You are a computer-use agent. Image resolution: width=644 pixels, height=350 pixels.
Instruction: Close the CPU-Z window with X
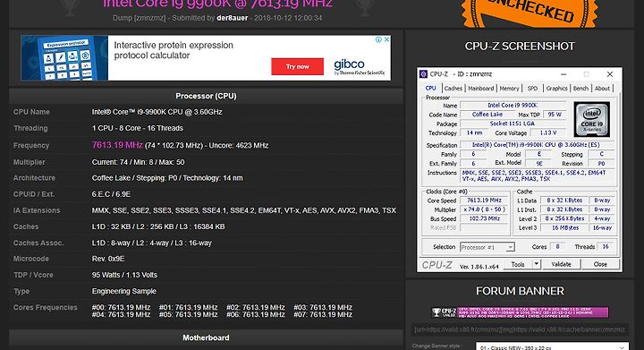click(610, 74)
